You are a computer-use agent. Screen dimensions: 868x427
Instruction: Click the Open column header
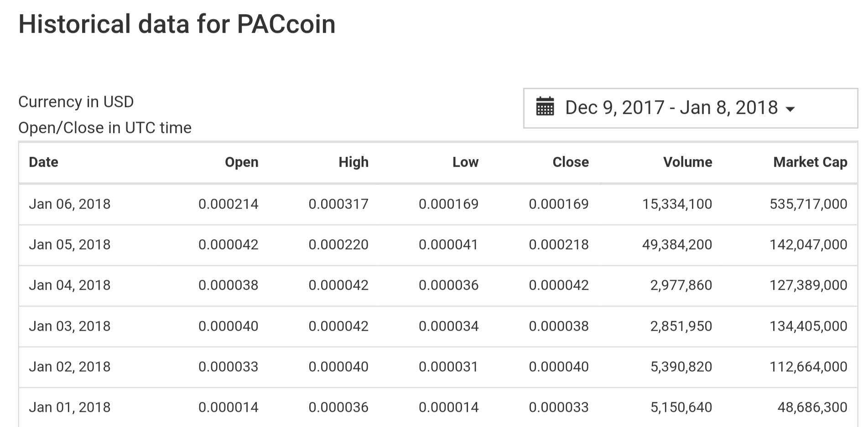pos(241,162)
